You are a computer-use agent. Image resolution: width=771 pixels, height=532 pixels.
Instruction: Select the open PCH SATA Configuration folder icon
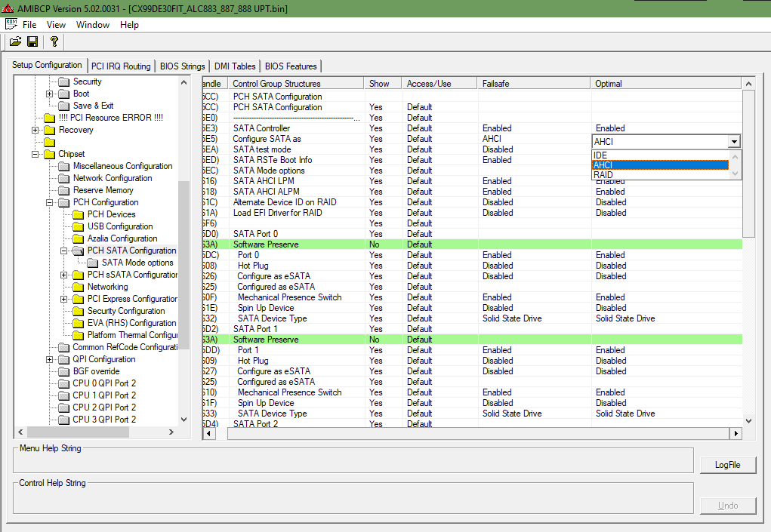[x=79, y=251]
